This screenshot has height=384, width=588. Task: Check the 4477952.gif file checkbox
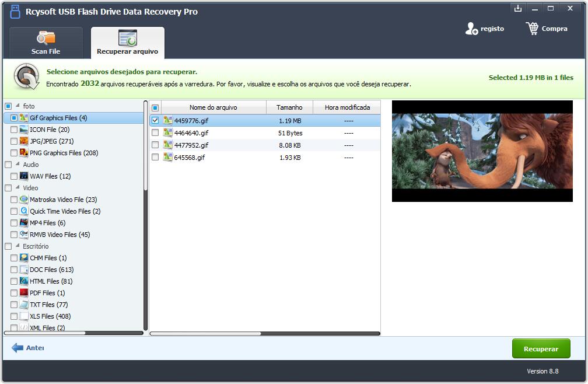(155, 145)
